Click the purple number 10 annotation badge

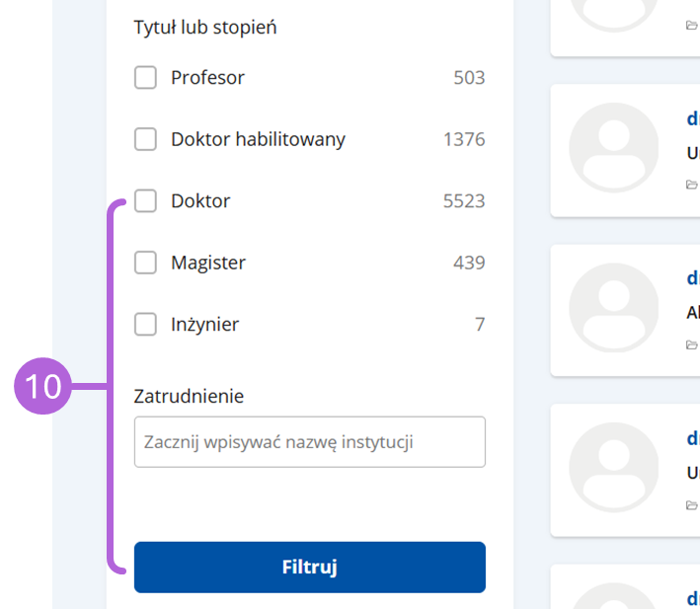pyautogui.click(x=42, y=386)
